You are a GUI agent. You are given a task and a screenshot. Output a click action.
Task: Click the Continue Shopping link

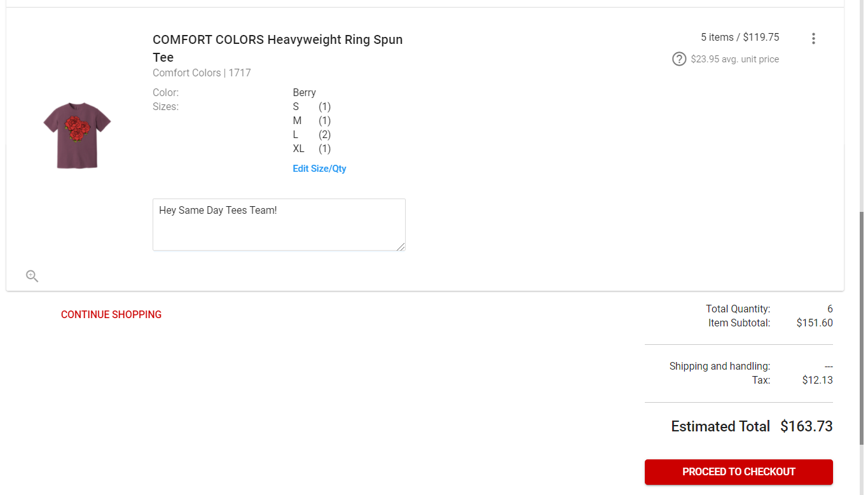point(111,314)
